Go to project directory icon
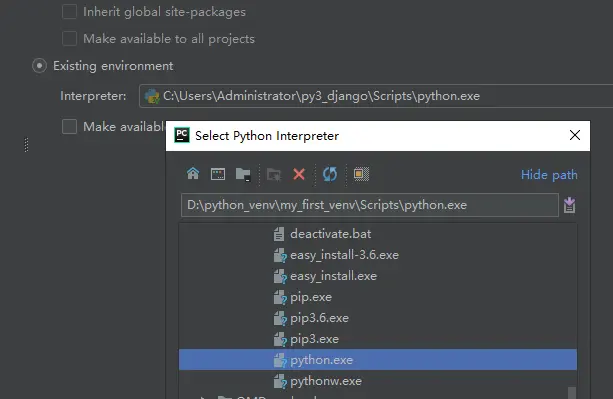Viewport: 613px width, 399px height. tap(243, 174)
